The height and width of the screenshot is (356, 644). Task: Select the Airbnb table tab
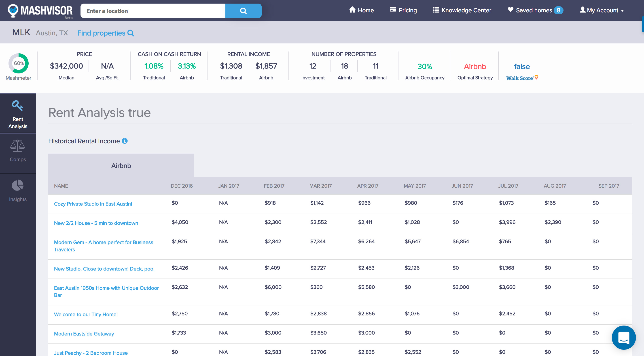click(x=121, y=165)
